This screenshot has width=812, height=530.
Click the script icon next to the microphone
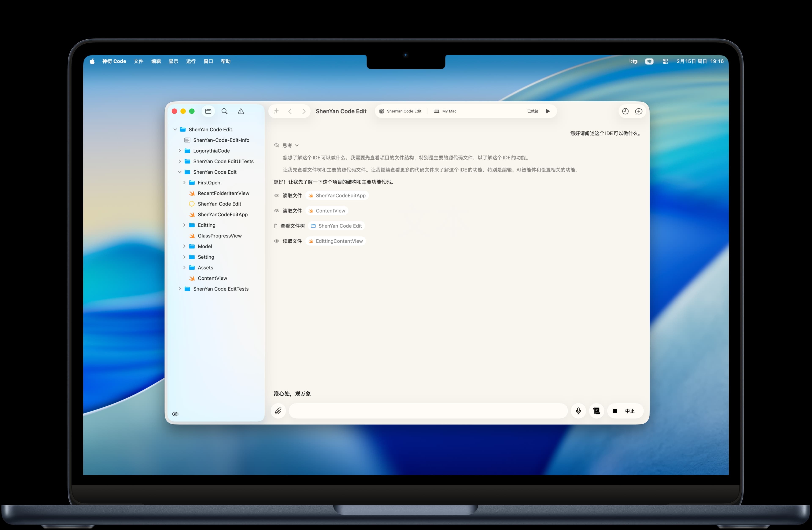(596, 411)
